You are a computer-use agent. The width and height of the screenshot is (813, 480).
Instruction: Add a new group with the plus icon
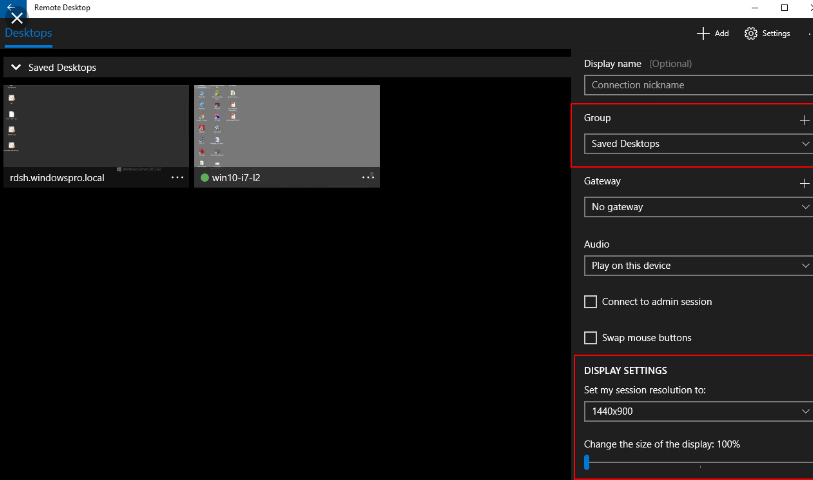[x=804, y=120]
